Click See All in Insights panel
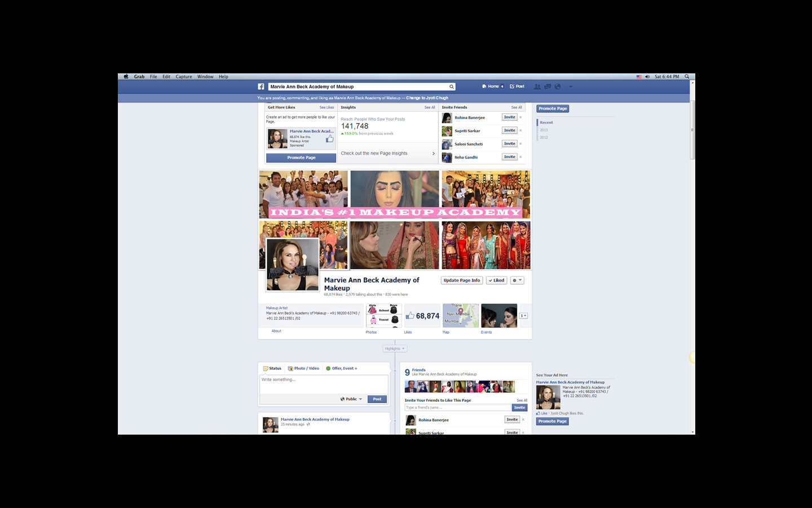The image size is (812, 508). coord(430,107)
